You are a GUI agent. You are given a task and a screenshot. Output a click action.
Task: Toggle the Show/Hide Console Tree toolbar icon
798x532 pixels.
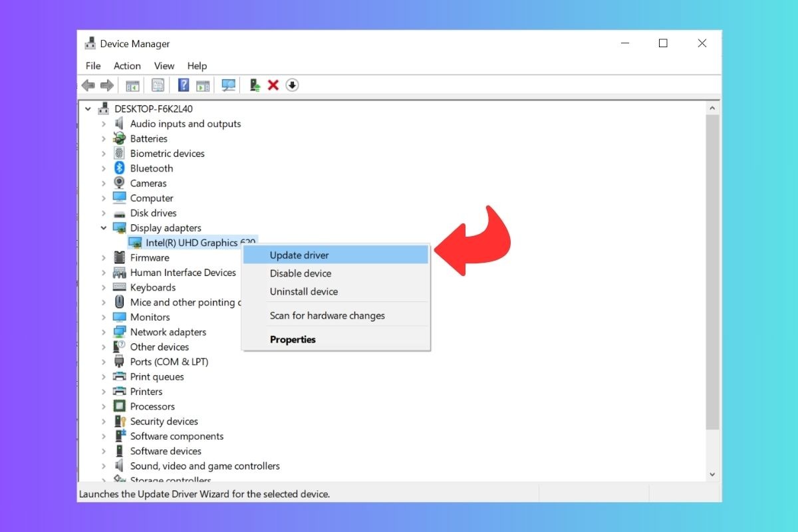coord(132,85)
